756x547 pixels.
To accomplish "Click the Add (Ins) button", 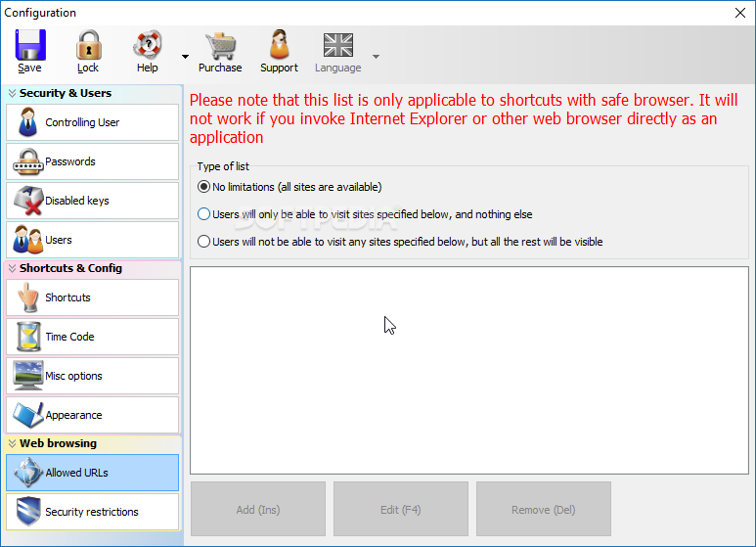I will coord(258,509).
